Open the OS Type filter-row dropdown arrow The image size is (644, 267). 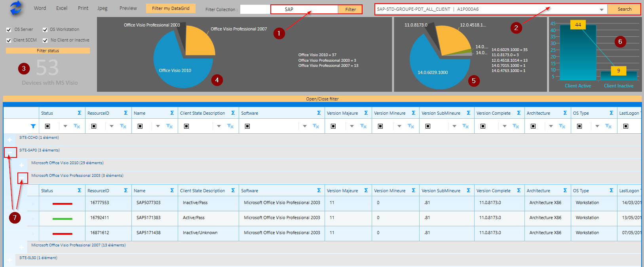point(597,126)
